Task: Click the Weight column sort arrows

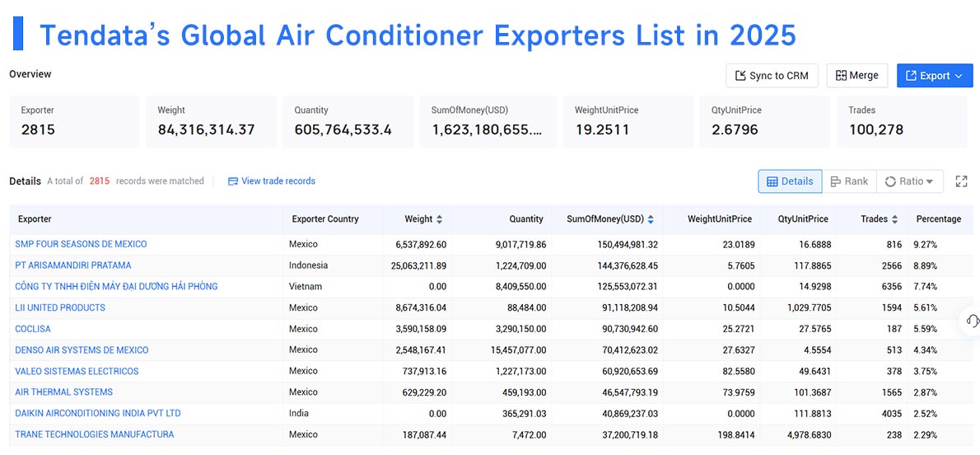Action: [440, 220]
